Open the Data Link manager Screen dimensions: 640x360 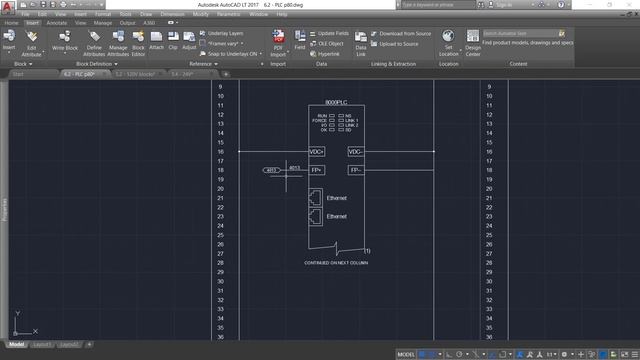(360, 43)
